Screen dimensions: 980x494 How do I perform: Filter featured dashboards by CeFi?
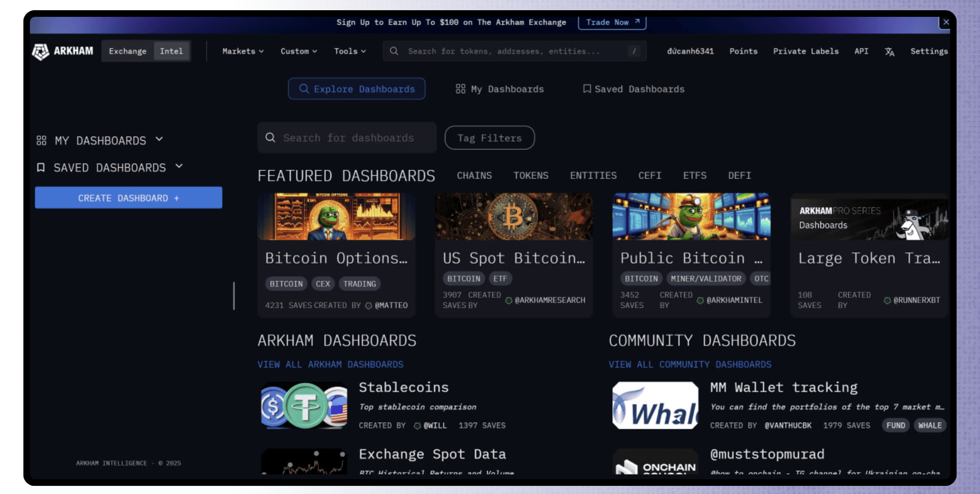pyautogui.click(x=650, y=175)
